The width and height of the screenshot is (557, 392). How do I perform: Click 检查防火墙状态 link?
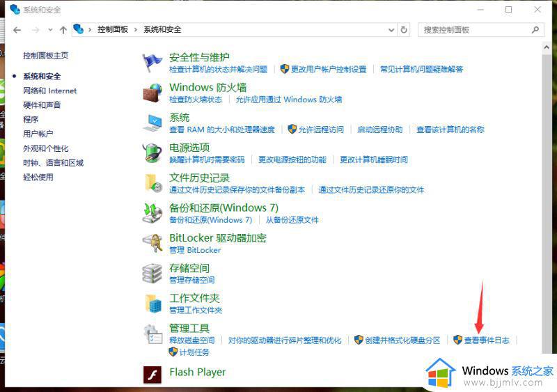[196, 100]
